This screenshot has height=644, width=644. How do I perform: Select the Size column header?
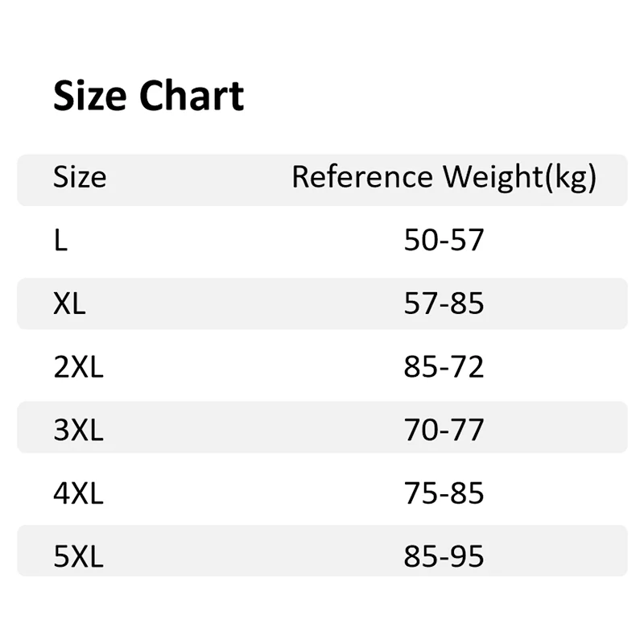pos(80,177)
